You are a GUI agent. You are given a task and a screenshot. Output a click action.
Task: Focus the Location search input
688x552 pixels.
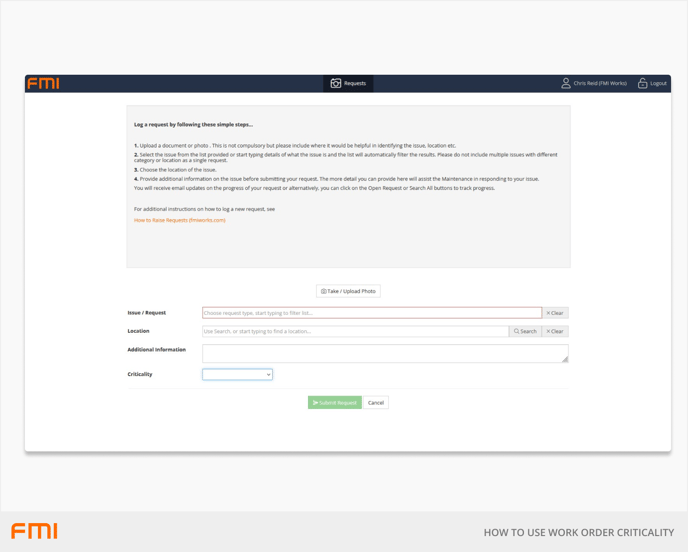point(355,331)
